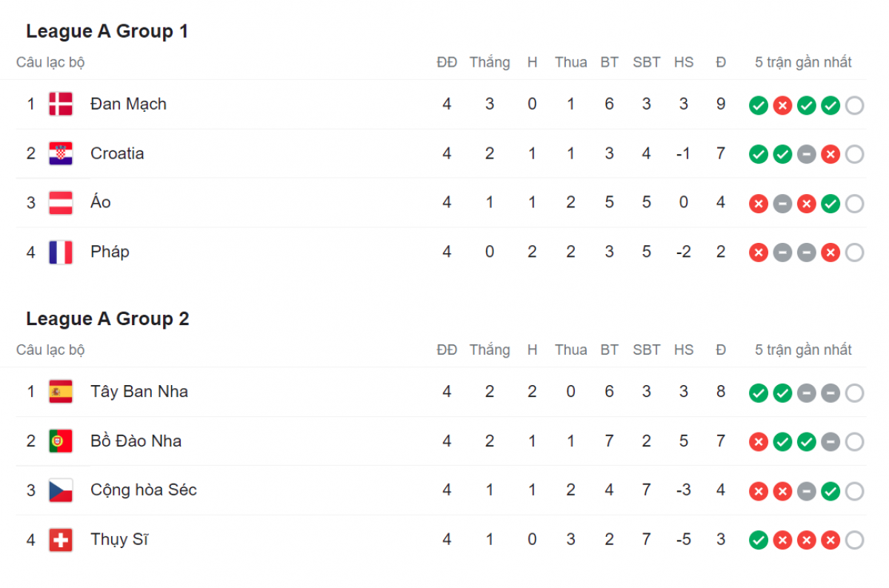Select the Switzerland flag icon
The width and height of the screenshot is (889, 588).
click(61, 540)
